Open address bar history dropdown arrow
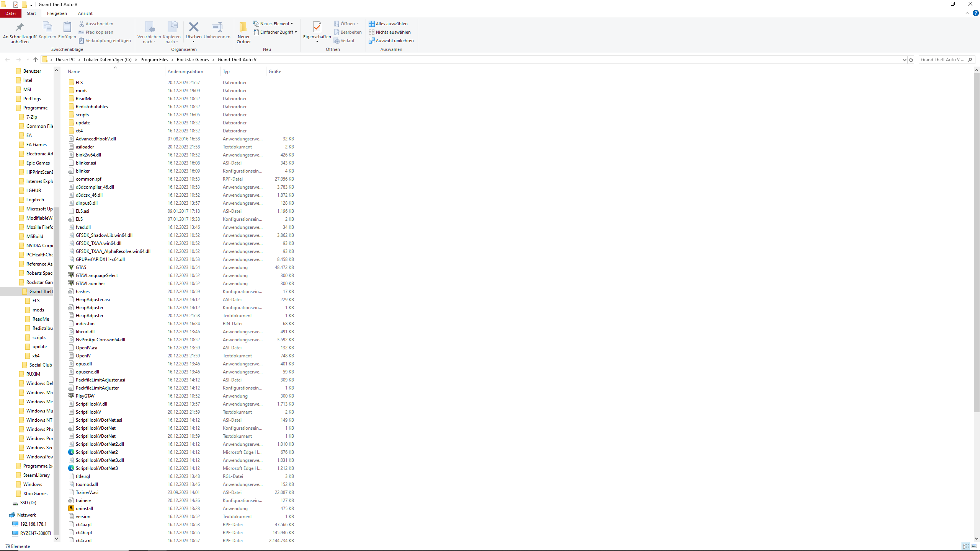Screen dimensions: 980x551 [x=904, y=60]
